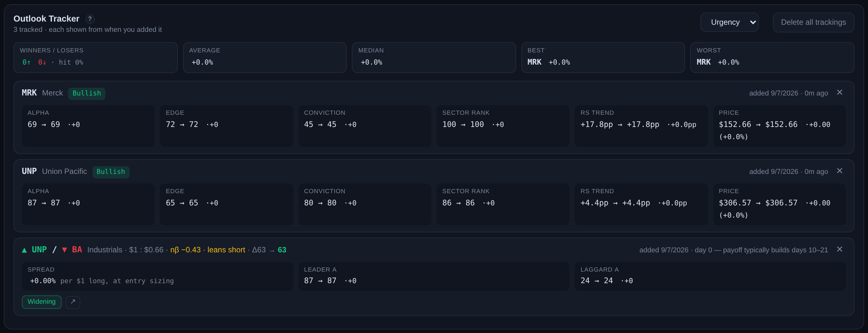Click the nβ −0.43 label
Viewport: 868px width, 333px height.
(x=185, y=250)
